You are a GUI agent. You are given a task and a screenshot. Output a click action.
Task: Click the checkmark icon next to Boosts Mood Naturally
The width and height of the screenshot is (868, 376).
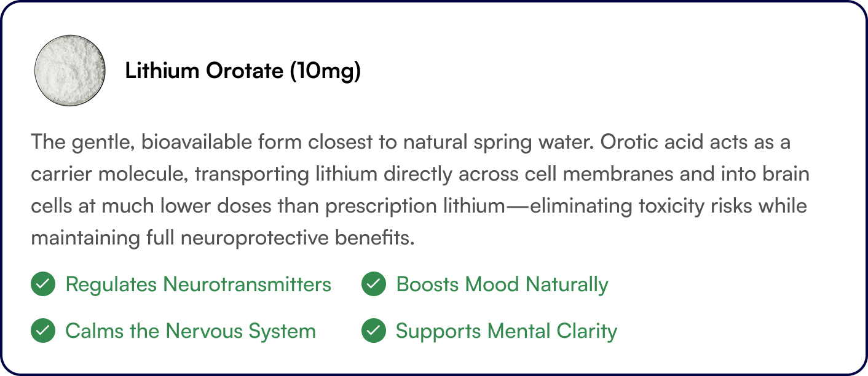[x=374, y=284]
